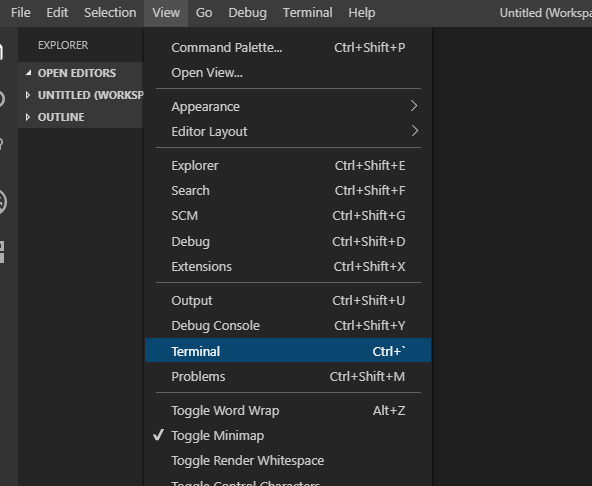
Task: Open the Debug menu in menu bar
Action: point(247,13)
